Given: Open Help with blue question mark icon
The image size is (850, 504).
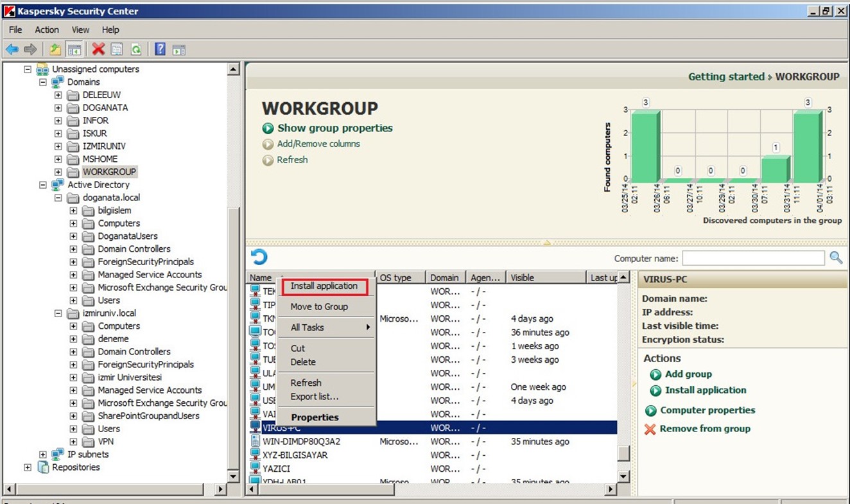Looking at the screenshot, I should (x=160, y=49).
